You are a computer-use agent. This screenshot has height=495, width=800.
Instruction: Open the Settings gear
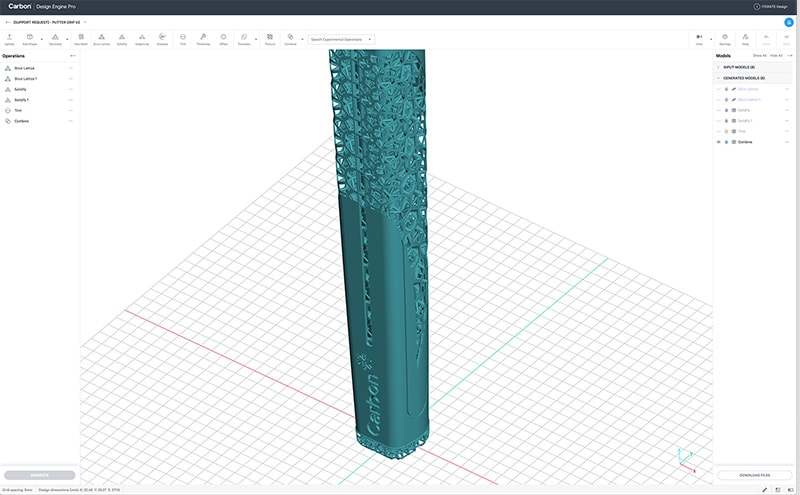(725, 39)
